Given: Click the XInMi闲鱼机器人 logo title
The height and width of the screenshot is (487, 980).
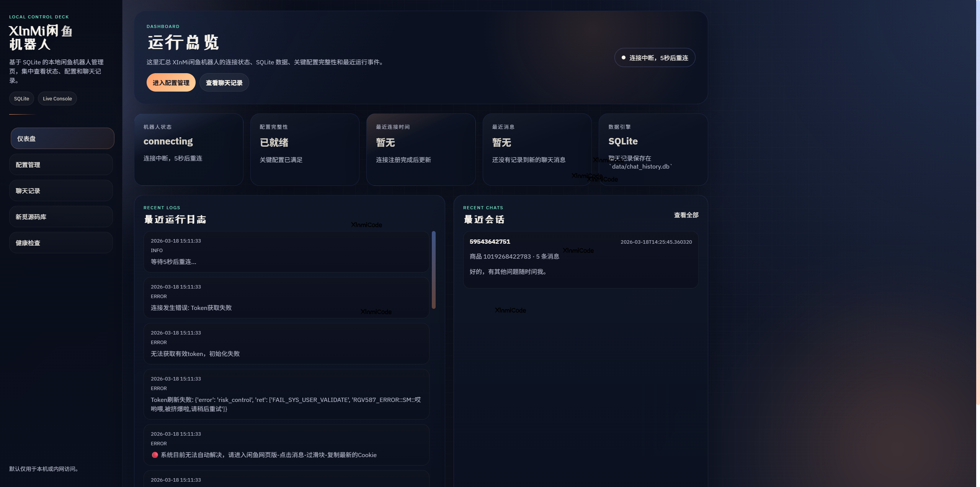Looking at the screenshot, I should tap(41, 38).
